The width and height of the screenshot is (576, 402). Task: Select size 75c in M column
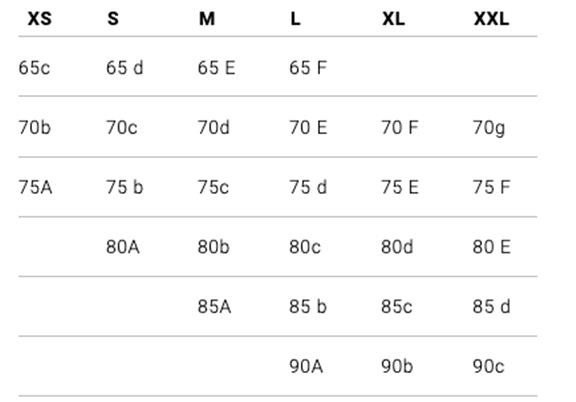pyautogui.click(x=213, y=187)
